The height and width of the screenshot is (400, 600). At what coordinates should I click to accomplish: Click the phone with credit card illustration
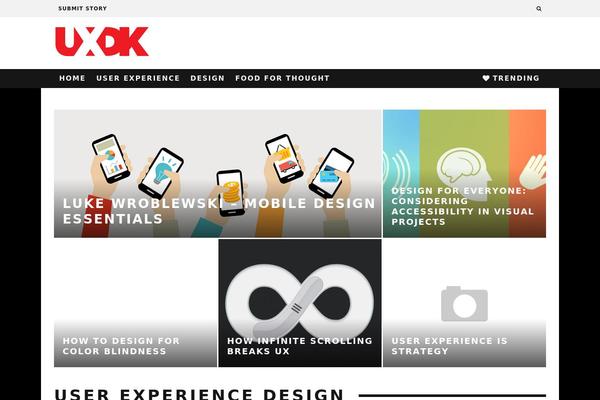click(x=331, y=173)
